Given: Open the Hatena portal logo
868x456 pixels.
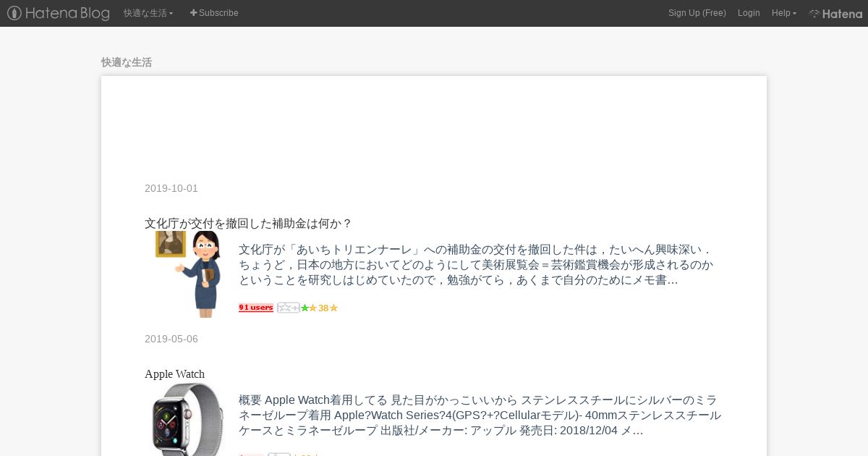Looking at the screenshot, I should [x=835, y=13].
